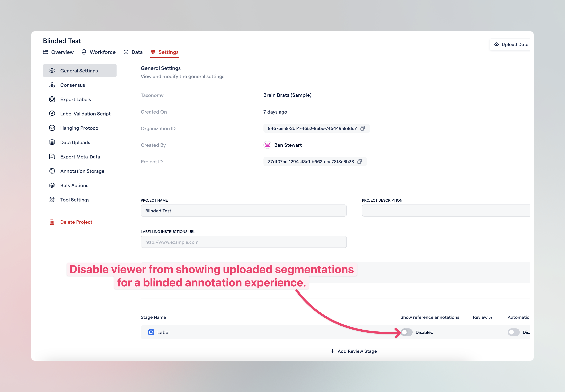The image size is (565, 392).
Task: Click the Label stage name text
Action: [163, 332]
